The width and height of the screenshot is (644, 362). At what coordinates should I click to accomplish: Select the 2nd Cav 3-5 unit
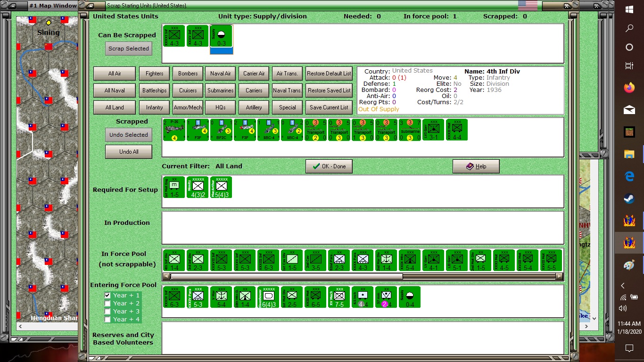tap(315, 260)
